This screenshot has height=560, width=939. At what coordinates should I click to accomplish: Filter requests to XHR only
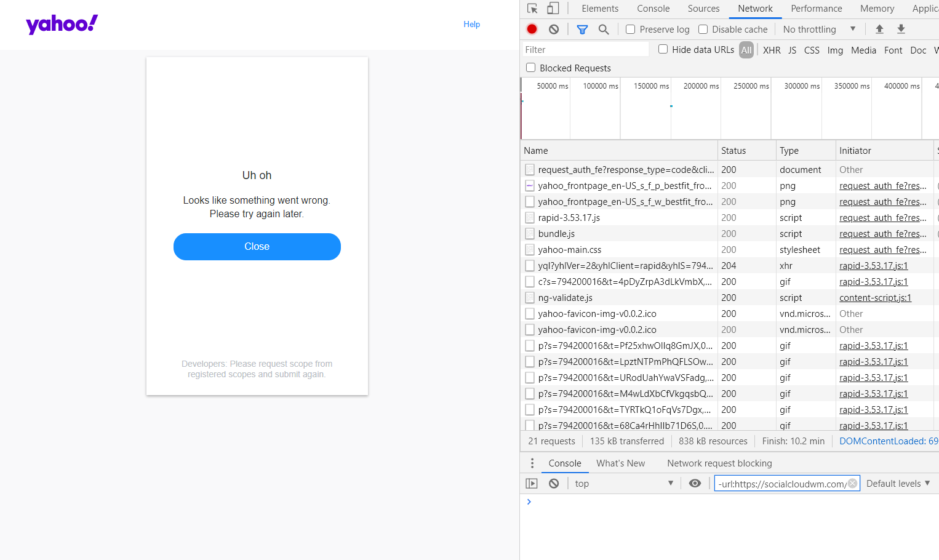pyautogui.click(x=772, y=50)
